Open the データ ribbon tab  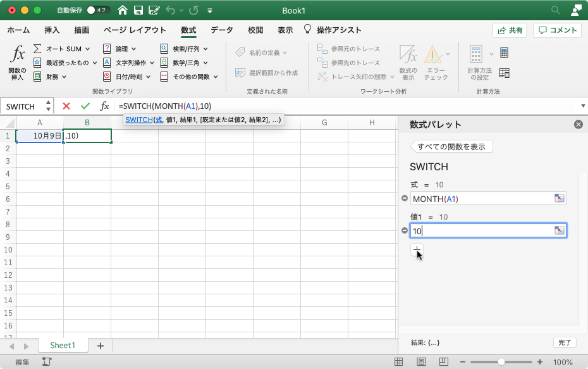coord(222,30)
